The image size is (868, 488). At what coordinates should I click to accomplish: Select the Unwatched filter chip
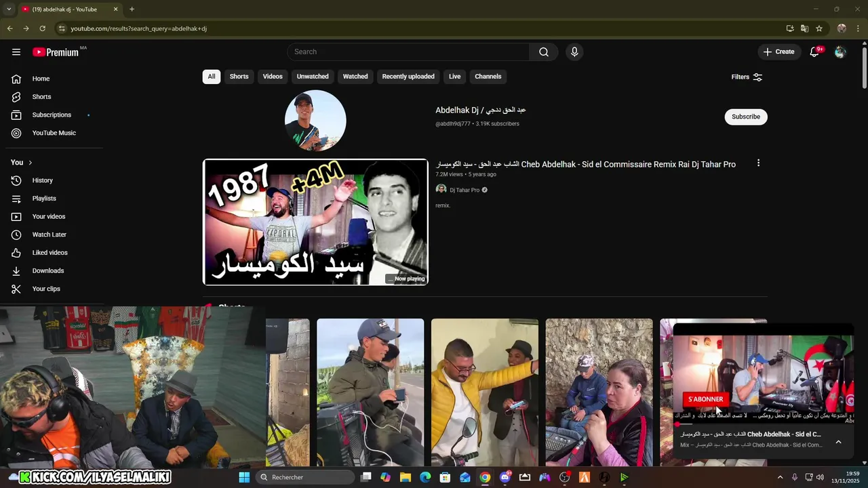tap(313, 77)
